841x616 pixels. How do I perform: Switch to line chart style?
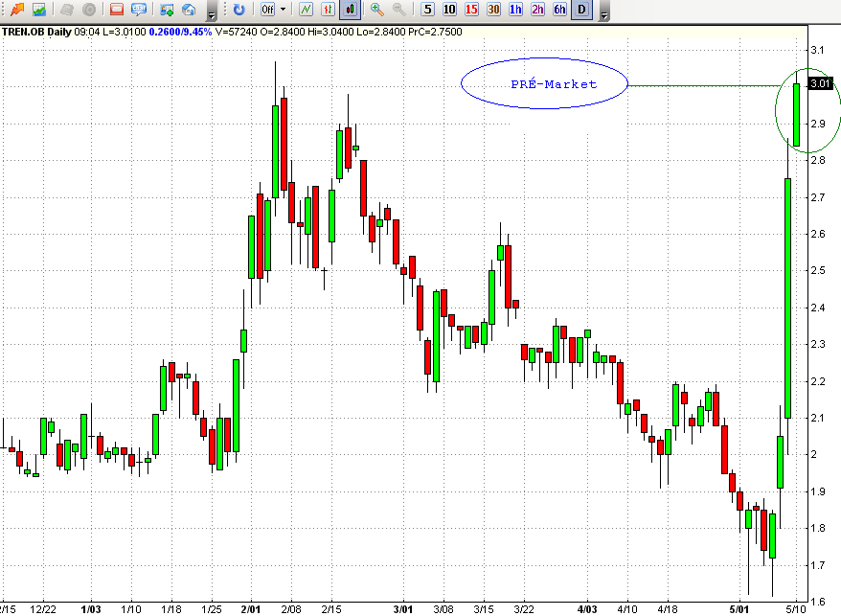(307, 10)
